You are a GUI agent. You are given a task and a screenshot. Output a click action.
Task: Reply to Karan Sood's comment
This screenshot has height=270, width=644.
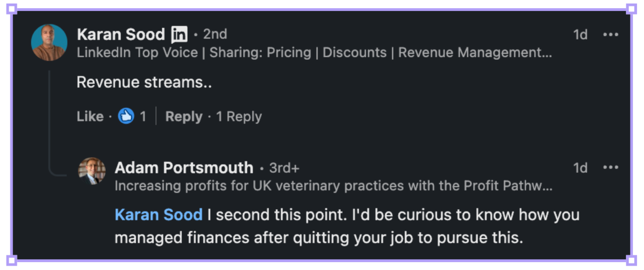pos(184,116)
